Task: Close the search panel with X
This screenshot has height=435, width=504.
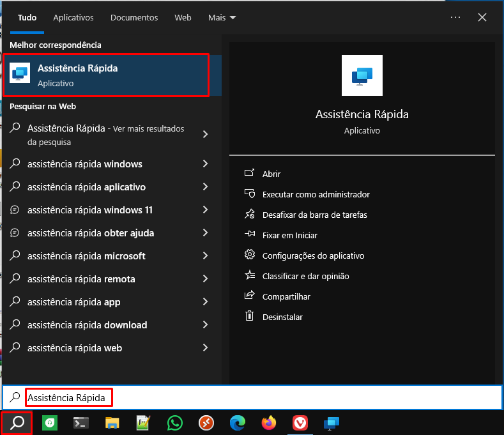Action: 482,17
